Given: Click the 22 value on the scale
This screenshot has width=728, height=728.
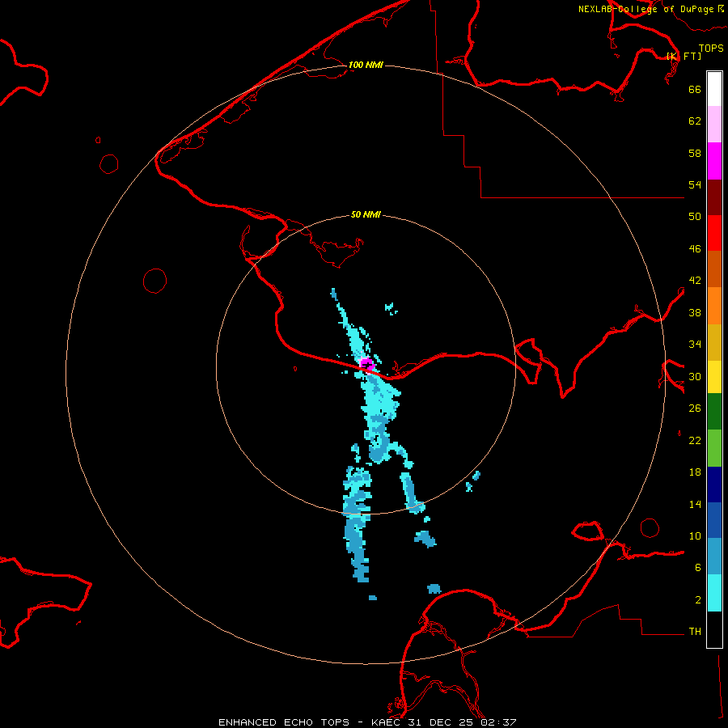Looking at the screenshot, I should [x=695, y=440].
